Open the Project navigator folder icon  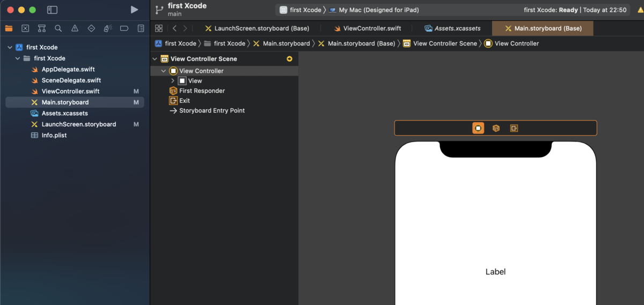[x=9, y=28]
